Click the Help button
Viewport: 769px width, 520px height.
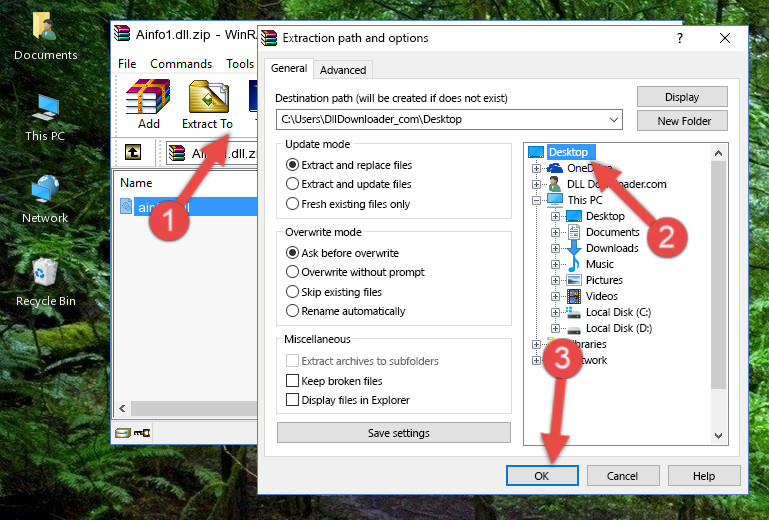704,476
